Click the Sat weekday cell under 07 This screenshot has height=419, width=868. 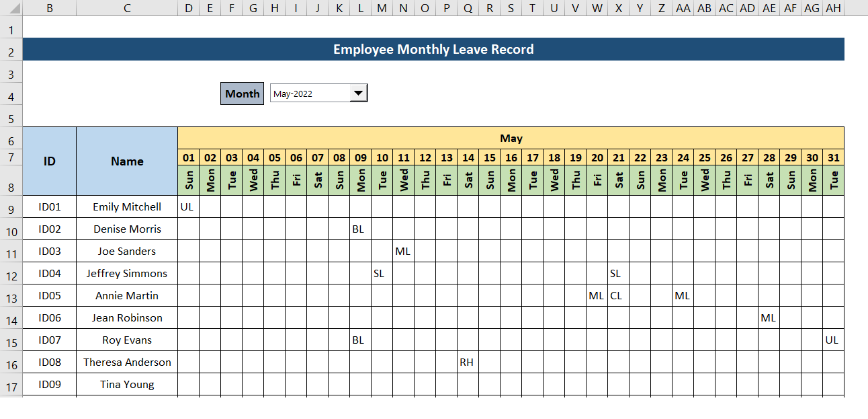point(317,180)
